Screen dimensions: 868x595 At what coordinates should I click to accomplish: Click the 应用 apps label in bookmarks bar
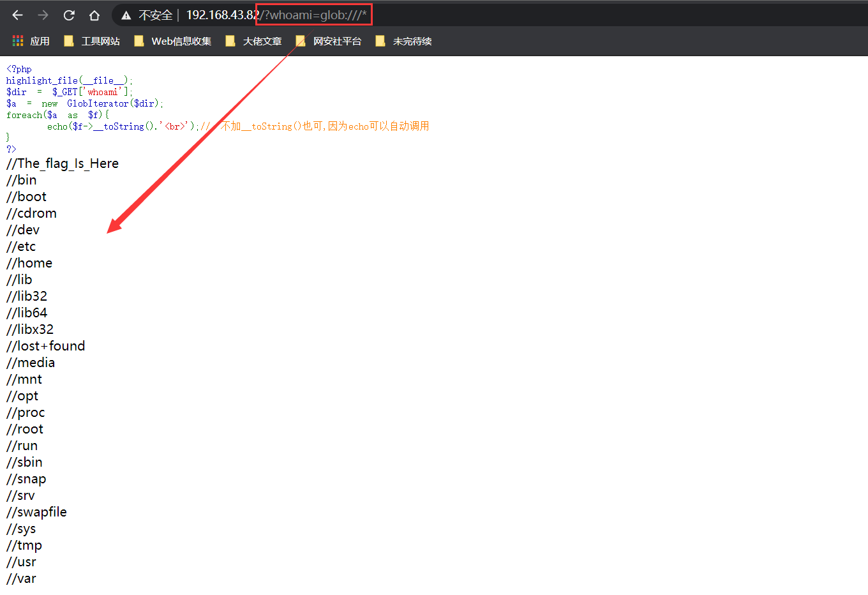[x=40, y=41]
